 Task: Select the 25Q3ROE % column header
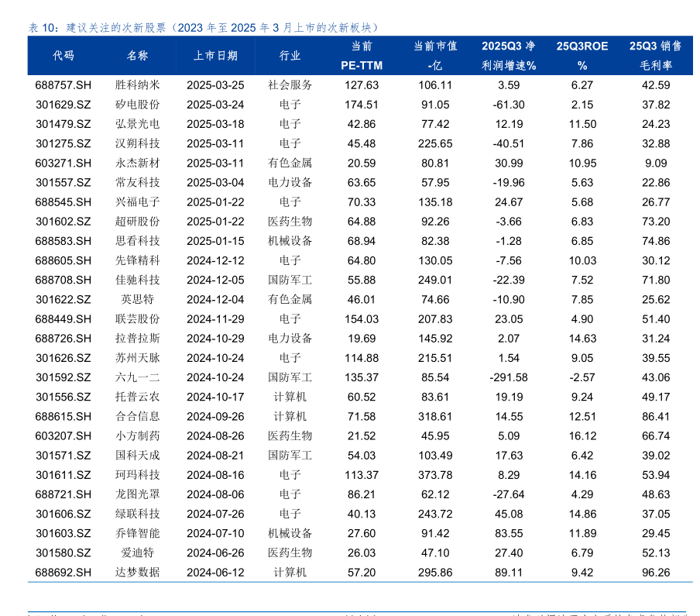(x=582, y=56)
